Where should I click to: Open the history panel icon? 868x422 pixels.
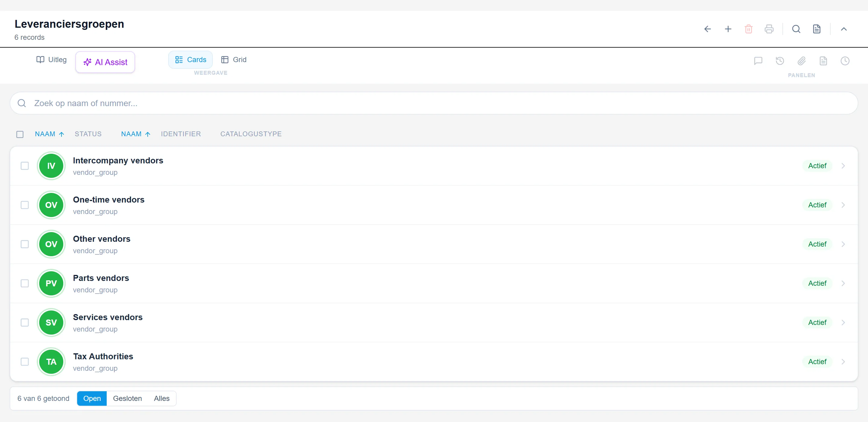pyautogui.click(x=780, y=61)
